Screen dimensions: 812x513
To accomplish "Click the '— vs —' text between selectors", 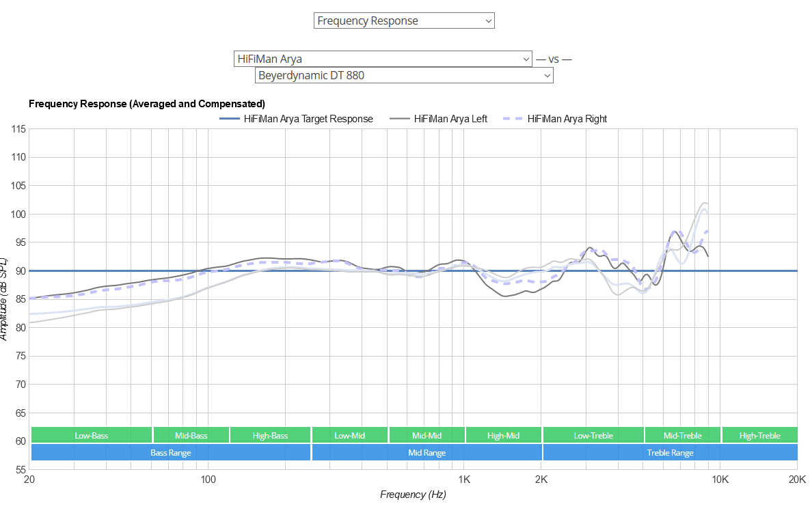I will [x=554, y=59].
